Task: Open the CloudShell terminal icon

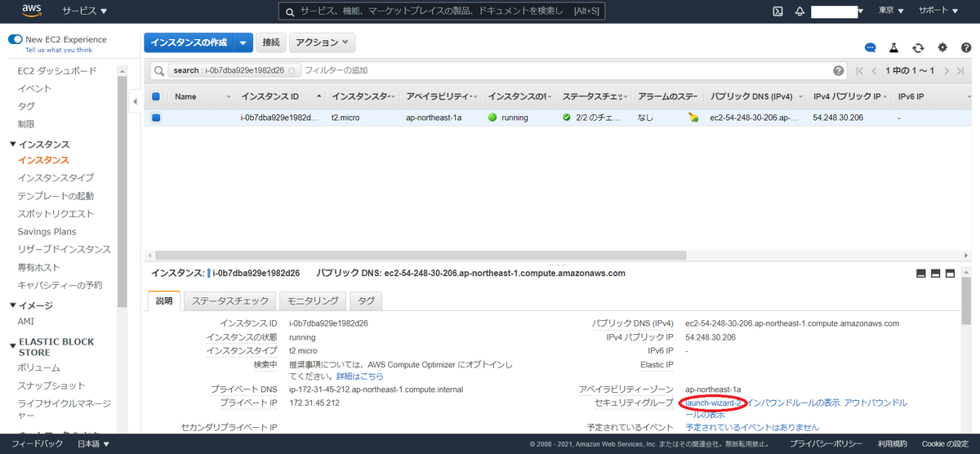Action: tap(778, 11)
